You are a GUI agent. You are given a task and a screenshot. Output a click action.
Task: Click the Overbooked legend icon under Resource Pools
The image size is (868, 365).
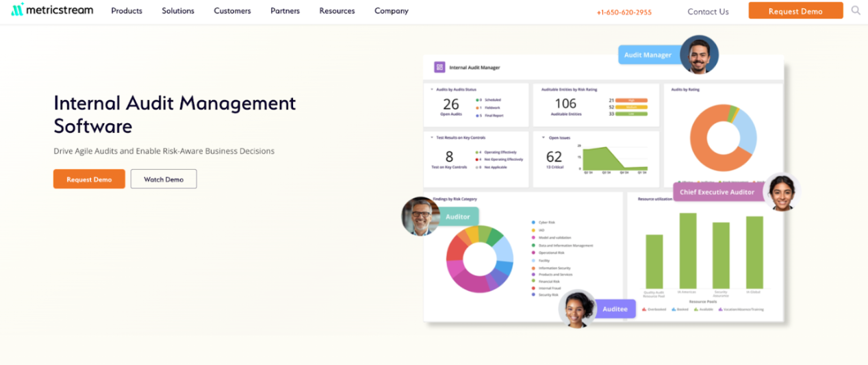pyautogui.click(x=644, y=310)
